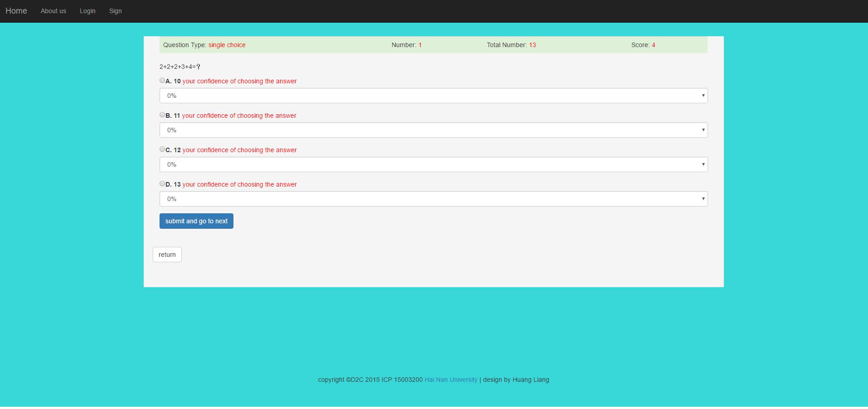Open the Hai Nan University link
The width and height of the screenshot is (868, 409).
451,380
